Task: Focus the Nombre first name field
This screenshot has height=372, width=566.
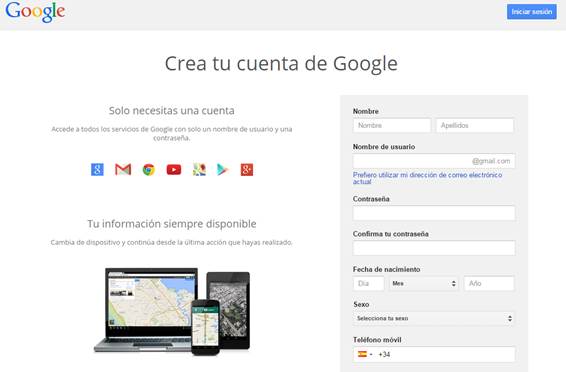Action: point(392,126)
